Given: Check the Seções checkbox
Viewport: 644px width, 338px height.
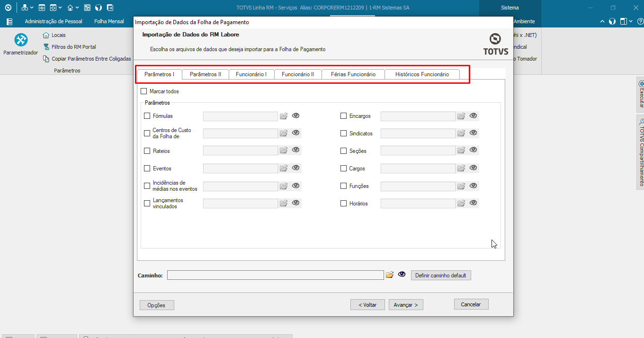Looking at the screenshot, I should click(x=344, y=151).
